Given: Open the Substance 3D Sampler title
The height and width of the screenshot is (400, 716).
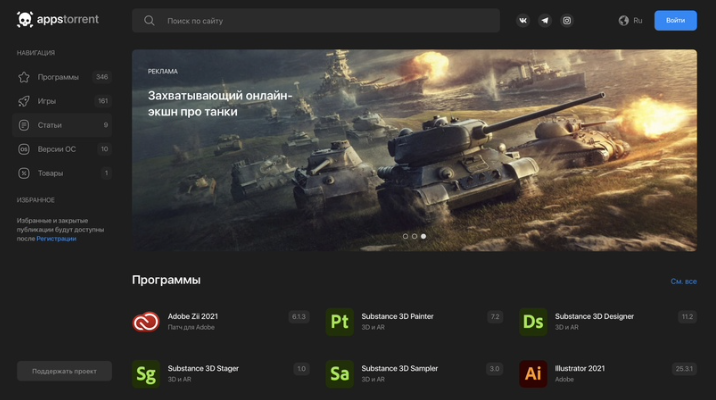Looking at the screenshot, I should (400, 368).
